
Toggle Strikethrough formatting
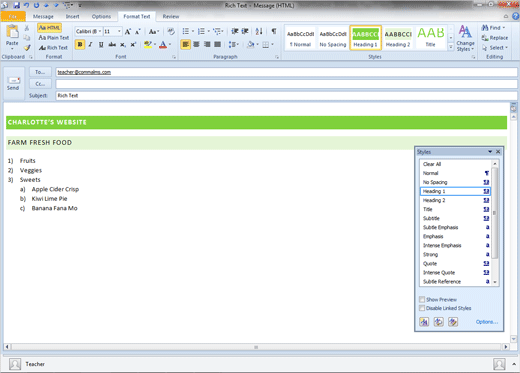pos(112,45)
